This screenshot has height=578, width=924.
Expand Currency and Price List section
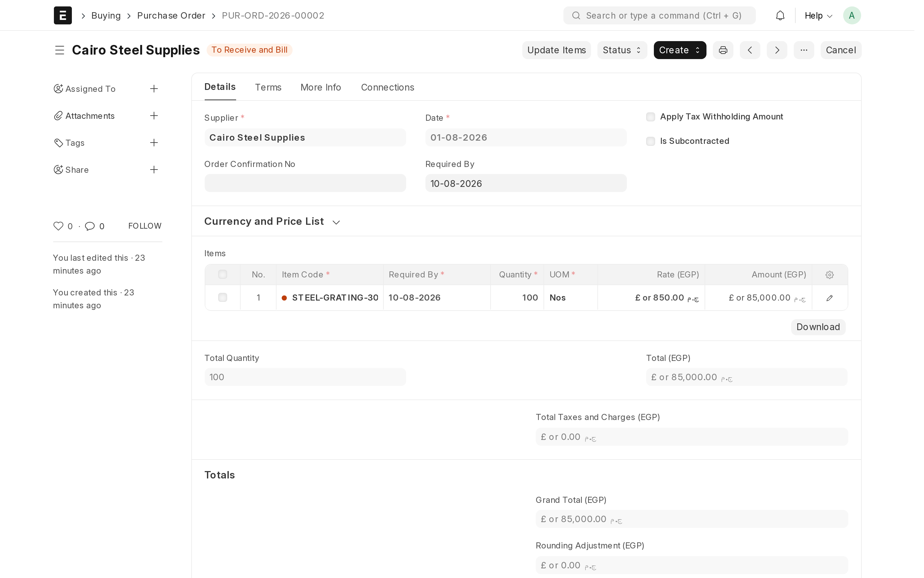coord(272,221)
